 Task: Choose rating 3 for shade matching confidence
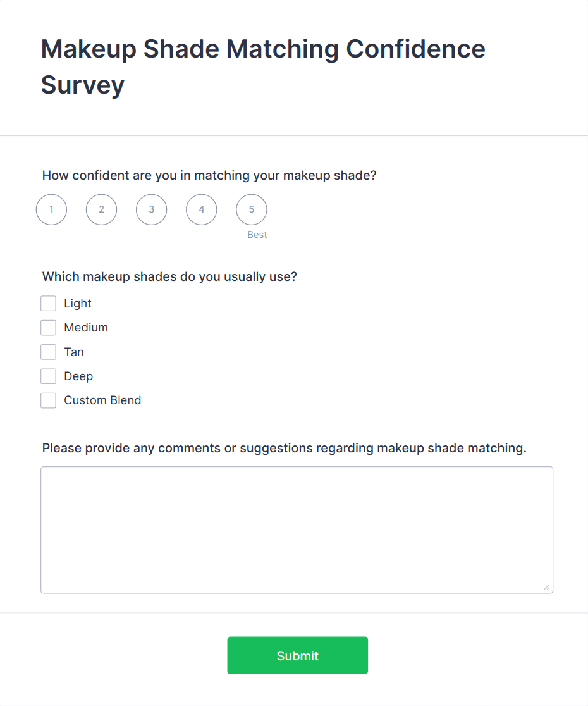[151, 209]
